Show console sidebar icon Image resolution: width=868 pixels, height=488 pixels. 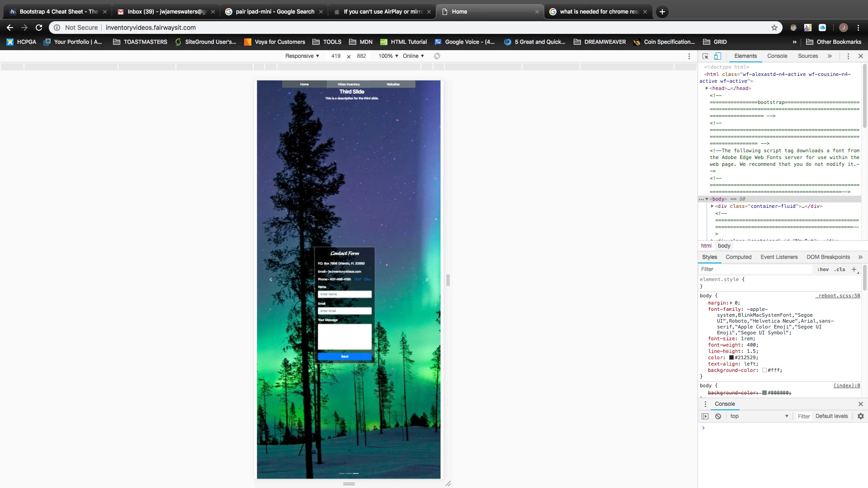(x=705, y=416)
